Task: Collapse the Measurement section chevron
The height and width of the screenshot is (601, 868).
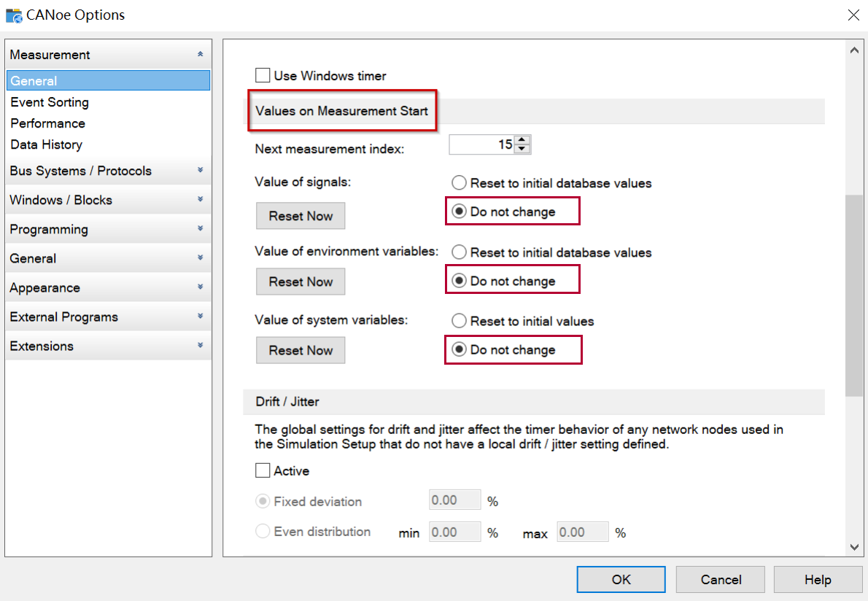Action: (x=200, y=55)
